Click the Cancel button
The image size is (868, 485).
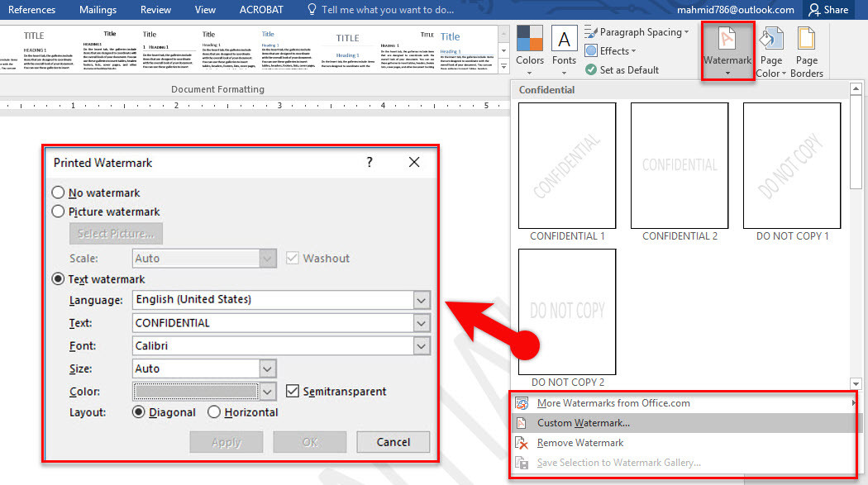click(x=393, y=442)
